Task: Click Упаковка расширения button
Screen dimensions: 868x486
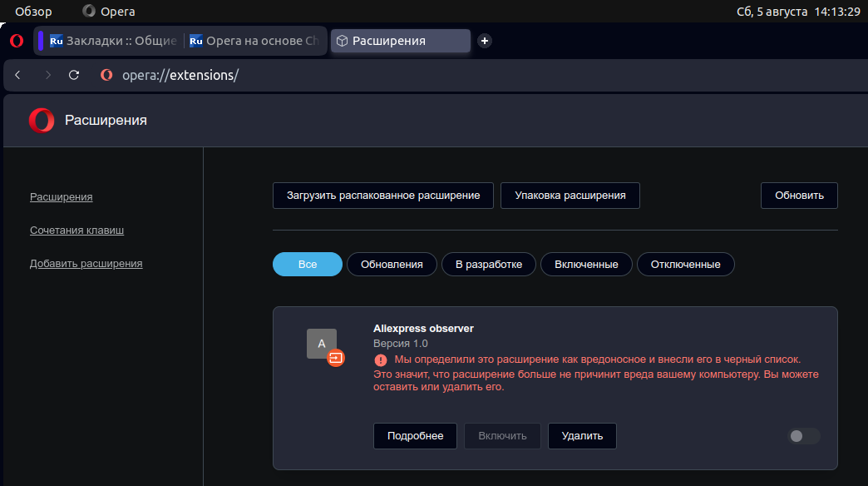Action: click(x=570, y=196)
